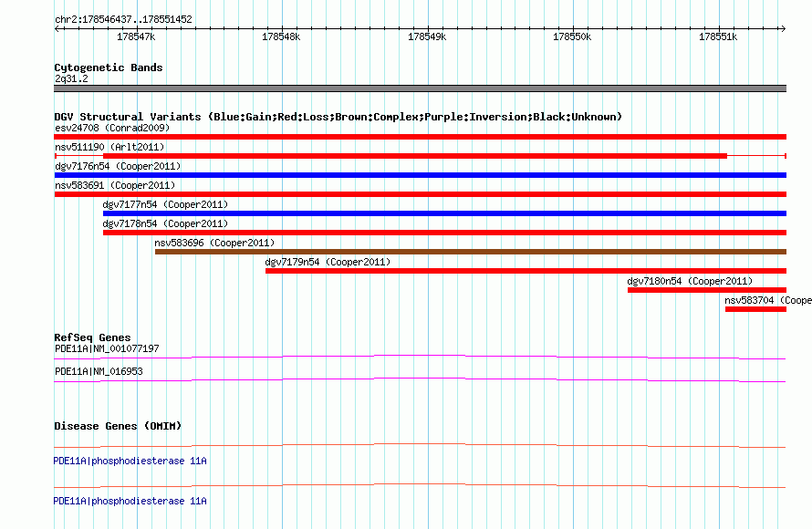Click the nsv583696 (Cooper2011) label

click(214, 243)
